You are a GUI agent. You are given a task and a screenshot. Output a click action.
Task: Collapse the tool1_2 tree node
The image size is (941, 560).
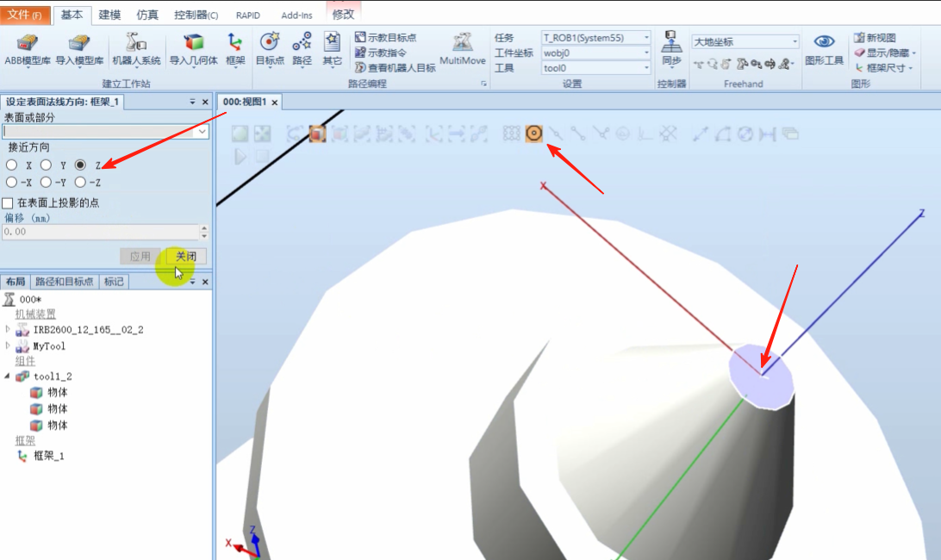(x=7, y=376)
